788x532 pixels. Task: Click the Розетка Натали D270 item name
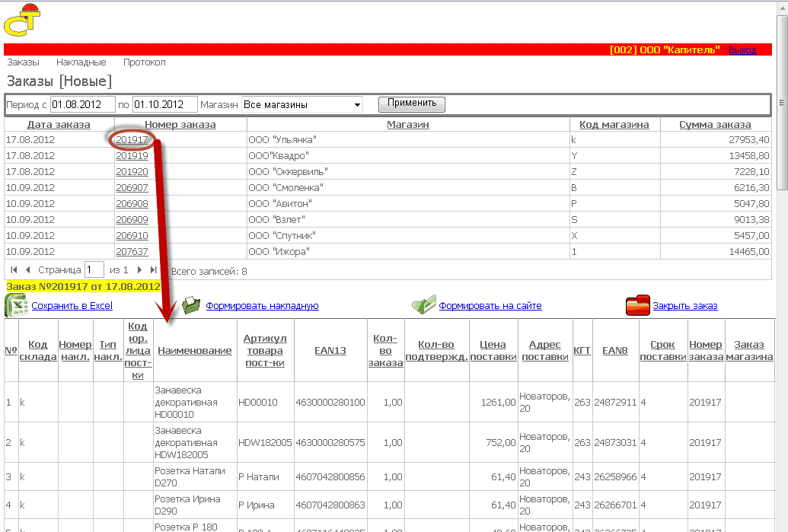pyautogui.click(x=190, y=476)
